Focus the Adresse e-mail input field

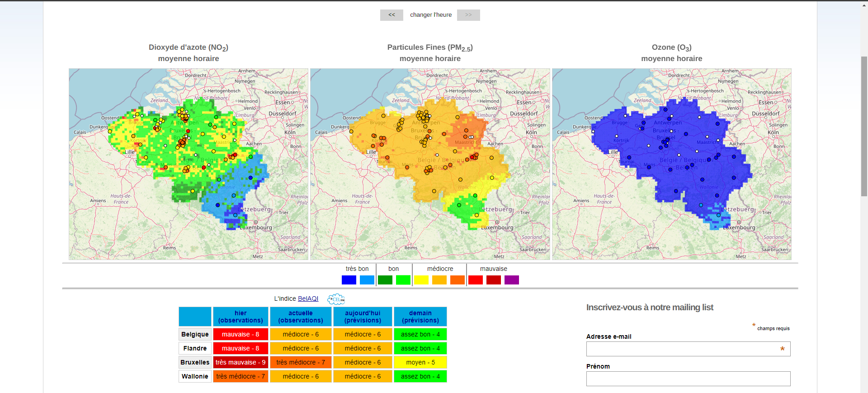click(x=688, y=349)
